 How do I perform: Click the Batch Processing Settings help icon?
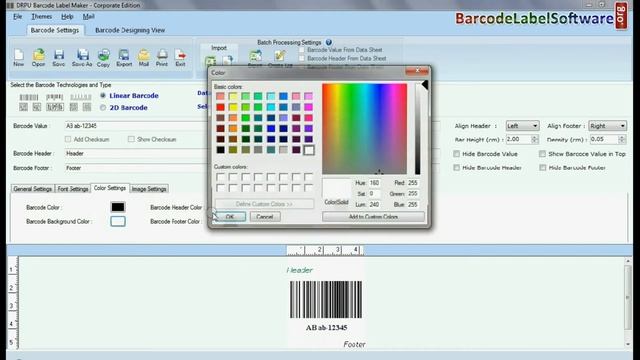point(329,42)
